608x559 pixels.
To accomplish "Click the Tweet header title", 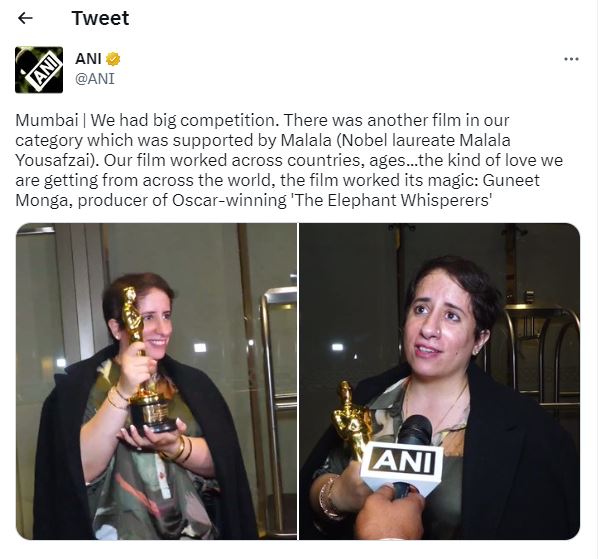I will (100, 18).
